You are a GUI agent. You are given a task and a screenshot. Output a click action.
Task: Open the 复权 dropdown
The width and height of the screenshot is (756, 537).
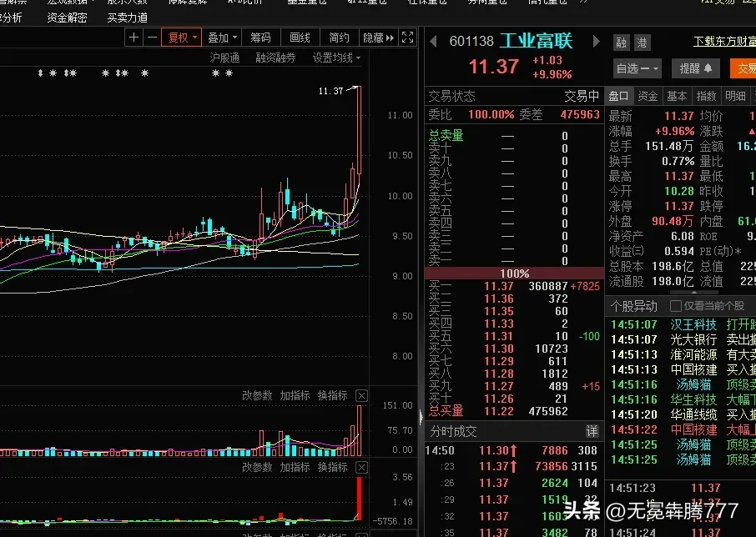click(182, 38)
